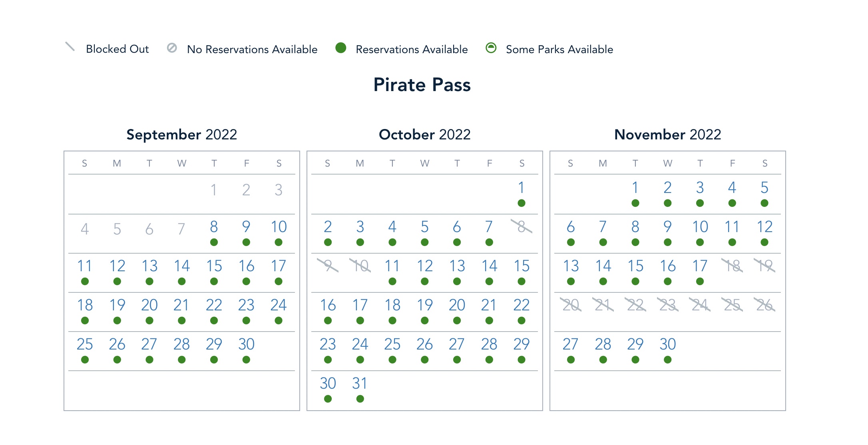The image size is (868, 445).
Task: Click the green dot under October 1
Action: (x=522, y=203)
